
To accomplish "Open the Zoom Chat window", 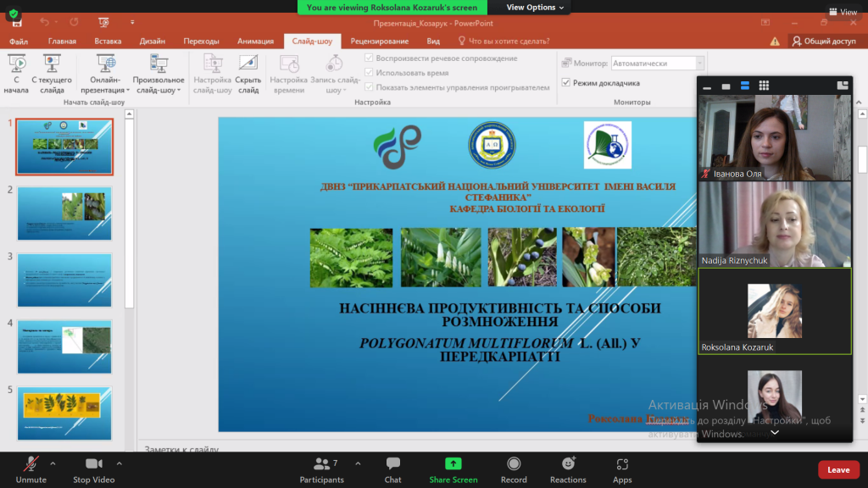I will tap(393, 464).
